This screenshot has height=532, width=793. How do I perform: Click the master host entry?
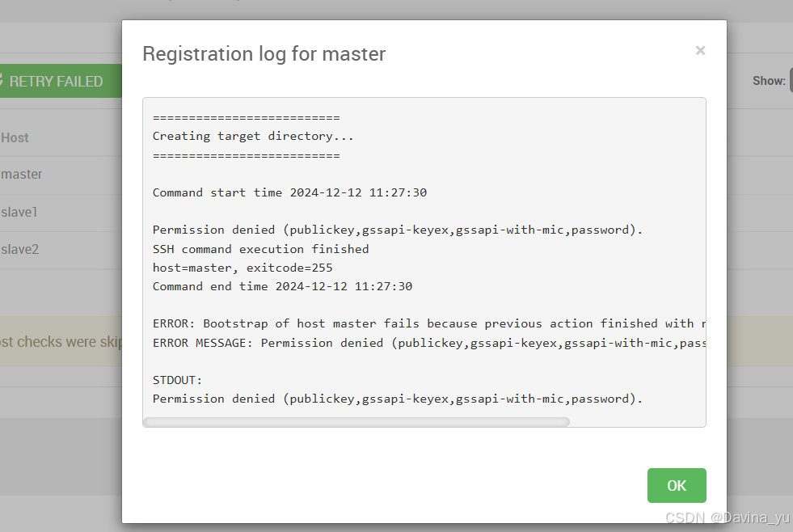point(21,175)
